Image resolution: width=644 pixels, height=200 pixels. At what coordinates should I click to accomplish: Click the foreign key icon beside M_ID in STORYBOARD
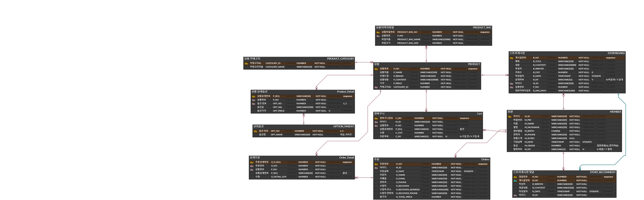pyautogui.click(x=512, y=84)
